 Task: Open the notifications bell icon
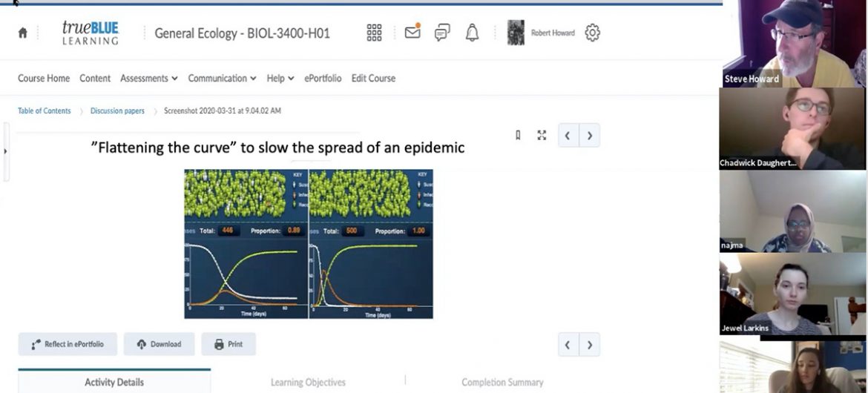click(472, 33)
